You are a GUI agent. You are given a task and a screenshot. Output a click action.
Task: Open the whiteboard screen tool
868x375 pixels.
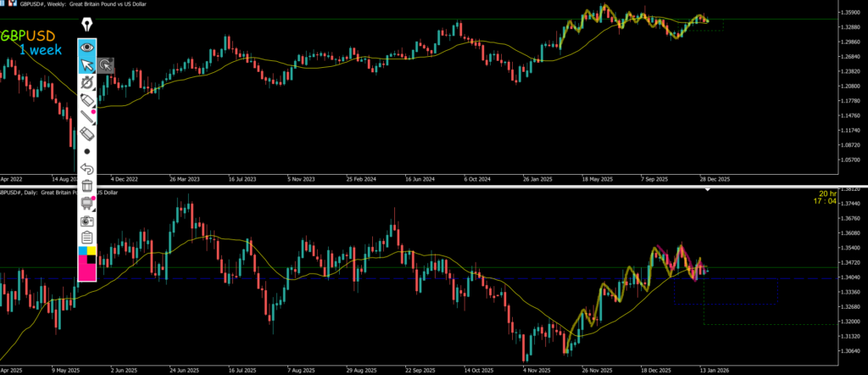pos(86,203)
